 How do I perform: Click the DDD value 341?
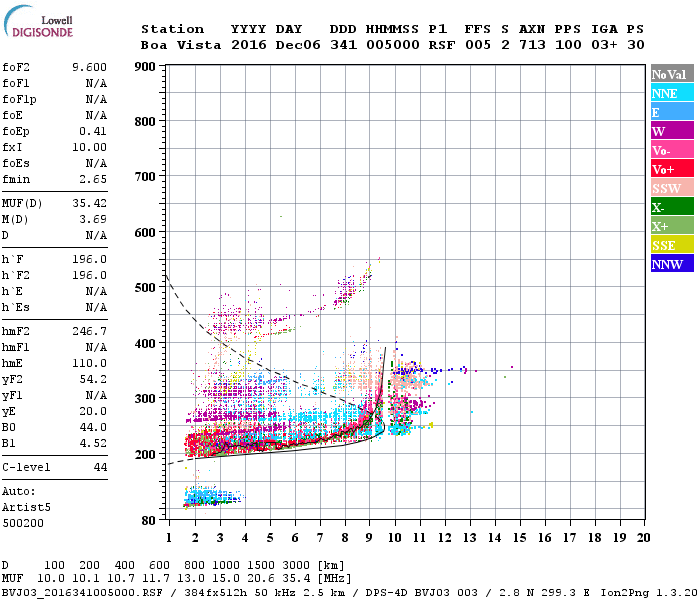tap(343, 45)
